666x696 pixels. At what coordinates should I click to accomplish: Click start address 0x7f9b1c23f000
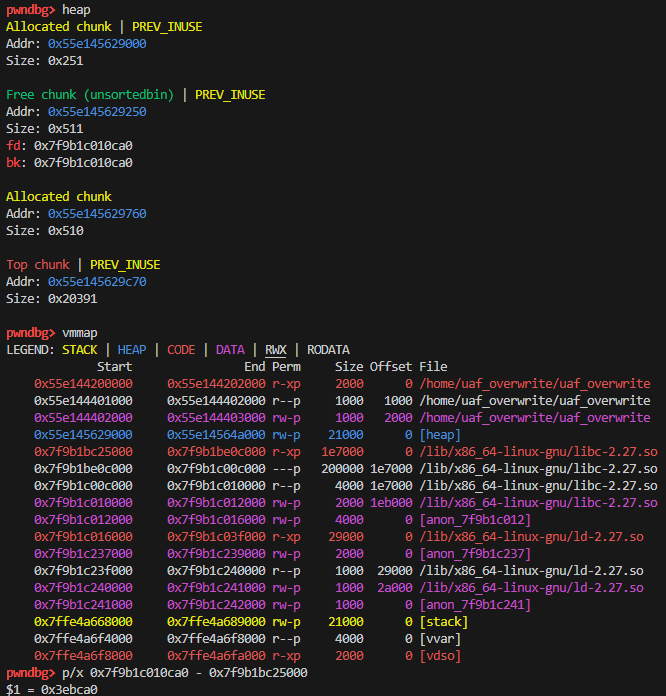pyautogui.click(x=83, y=570)
